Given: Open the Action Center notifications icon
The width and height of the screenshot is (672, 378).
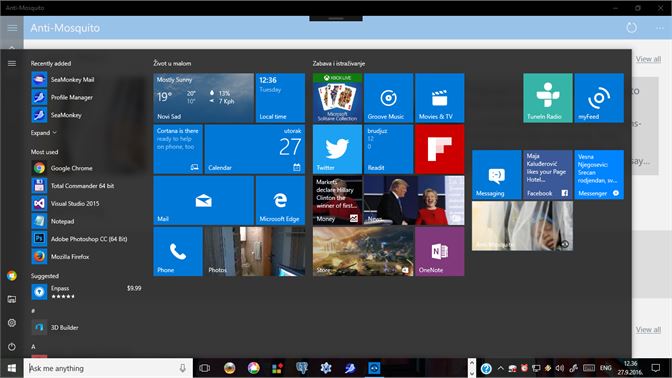Looking at the screenshot, I should point(656,368).
